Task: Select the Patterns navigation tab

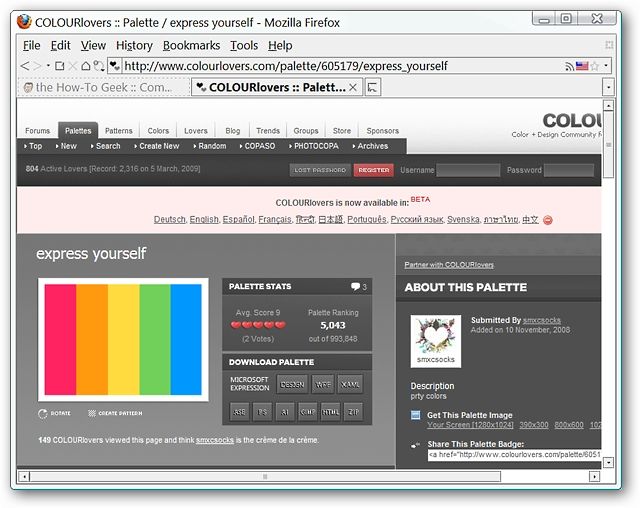Action: [119, 131]
